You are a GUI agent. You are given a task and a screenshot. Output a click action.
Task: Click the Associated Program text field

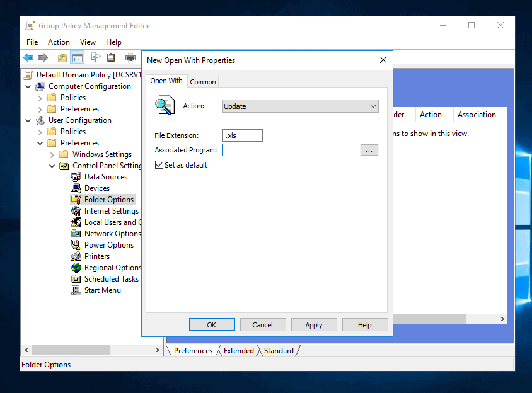pos(289,150)
